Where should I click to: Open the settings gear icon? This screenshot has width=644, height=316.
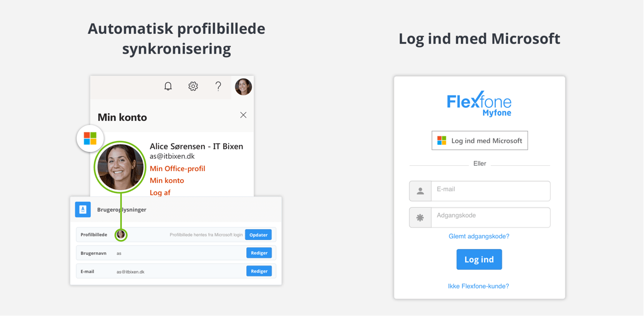tap(193, 86)
